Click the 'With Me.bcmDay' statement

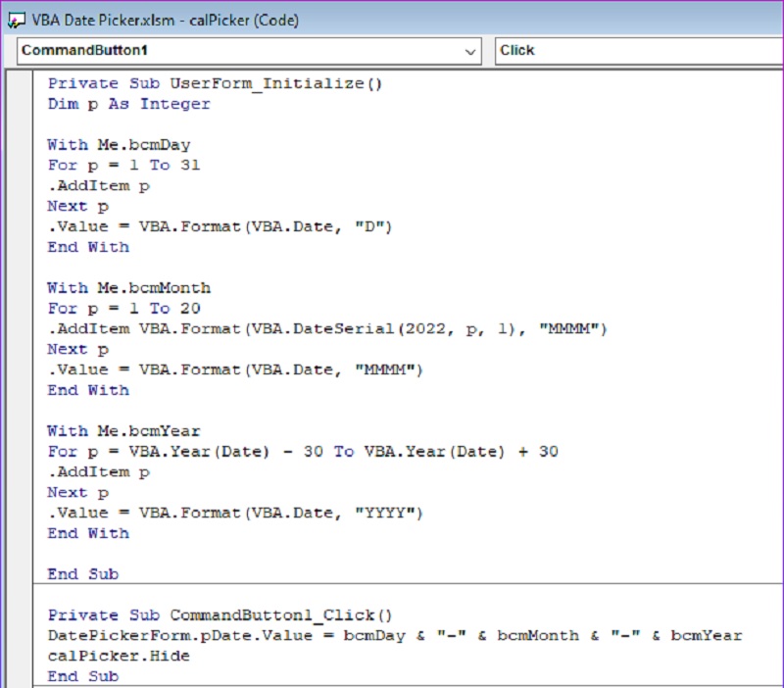[119, 145]
